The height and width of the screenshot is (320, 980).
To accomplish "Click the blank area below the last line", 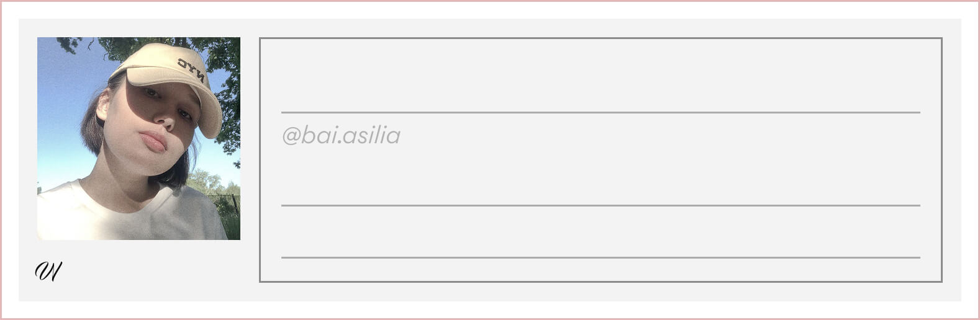I will pos(600,270).
